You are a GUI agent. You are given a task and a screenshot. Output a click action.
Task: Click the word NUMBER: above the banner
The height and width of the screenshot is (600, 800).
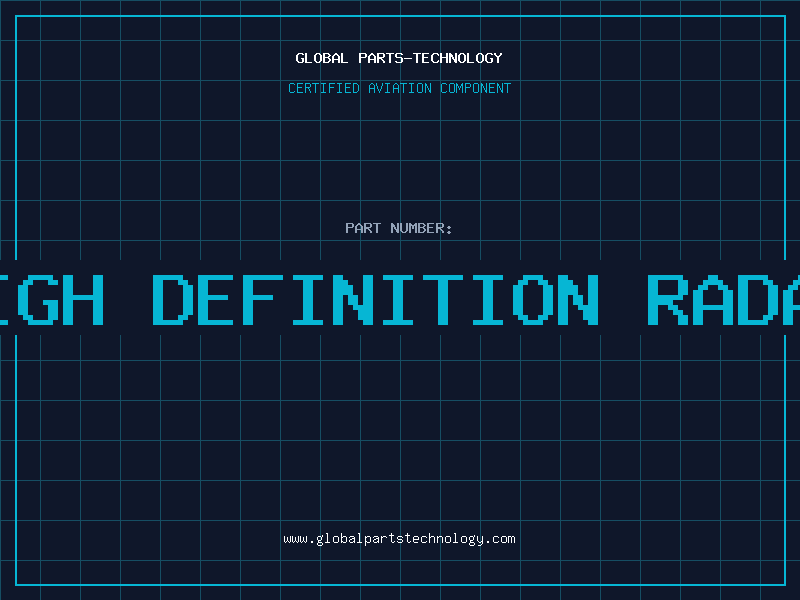click(421, 228)
